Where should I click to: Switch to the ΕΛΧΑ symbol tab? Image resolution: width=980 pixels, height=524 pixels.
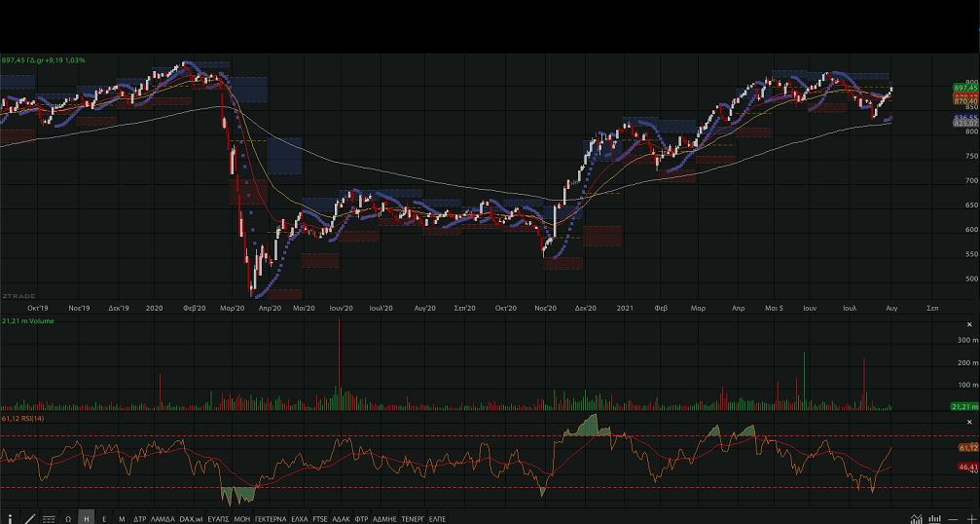300,520
